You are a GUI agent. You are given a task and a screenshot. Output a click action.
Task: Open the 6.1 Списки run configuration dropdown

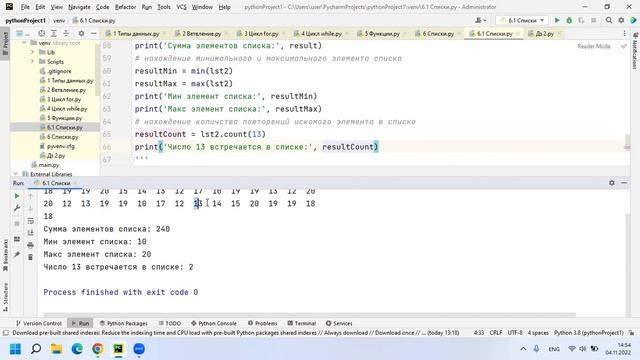tap(522, 20)
